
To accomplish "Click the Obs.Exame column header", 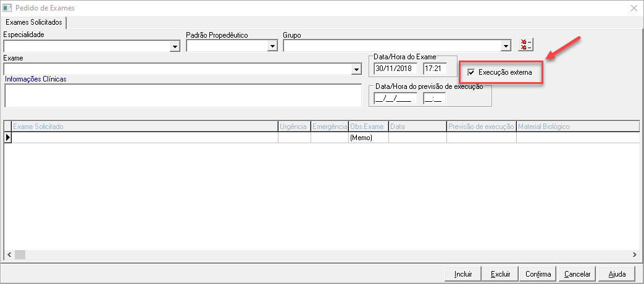I will pos(369,127).
